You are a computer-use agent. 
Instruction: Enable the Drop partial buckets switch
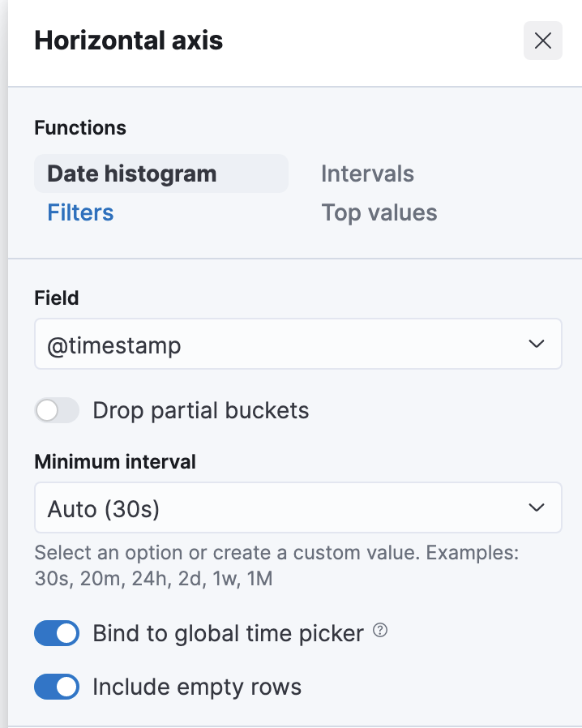click(x=57, y=410)
